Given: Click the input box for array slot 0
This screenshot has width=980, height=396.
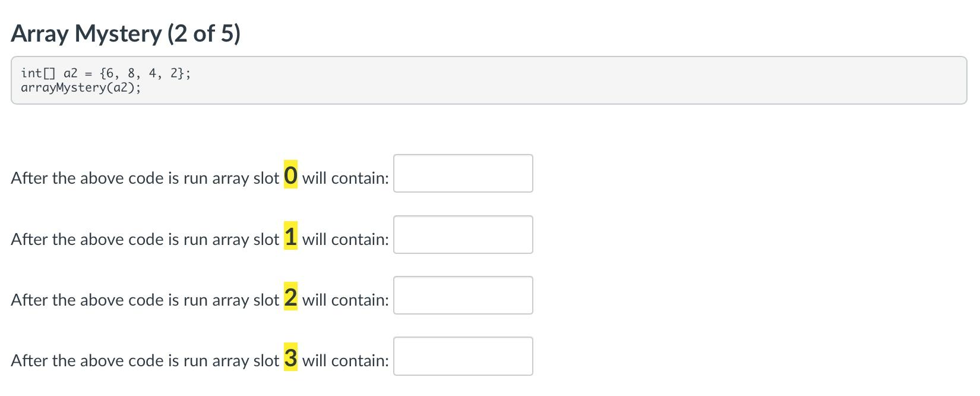Looking at the screenshot, I should (463, 174).
